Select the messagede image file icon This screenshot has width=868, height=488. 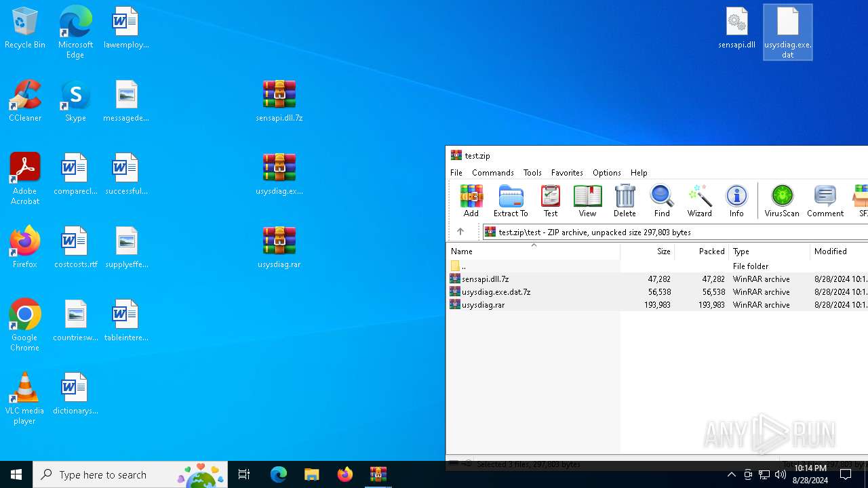click(x=126, y=102)
